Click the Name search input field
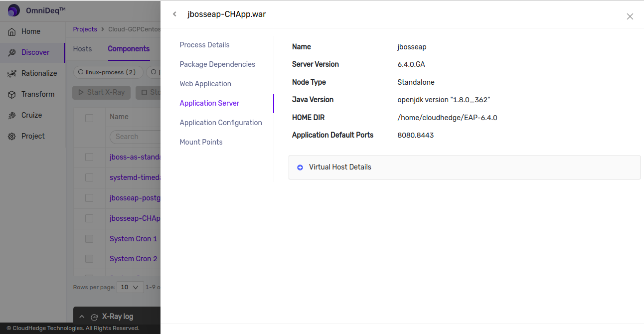644x334 pixels. [x=135, y=137]
